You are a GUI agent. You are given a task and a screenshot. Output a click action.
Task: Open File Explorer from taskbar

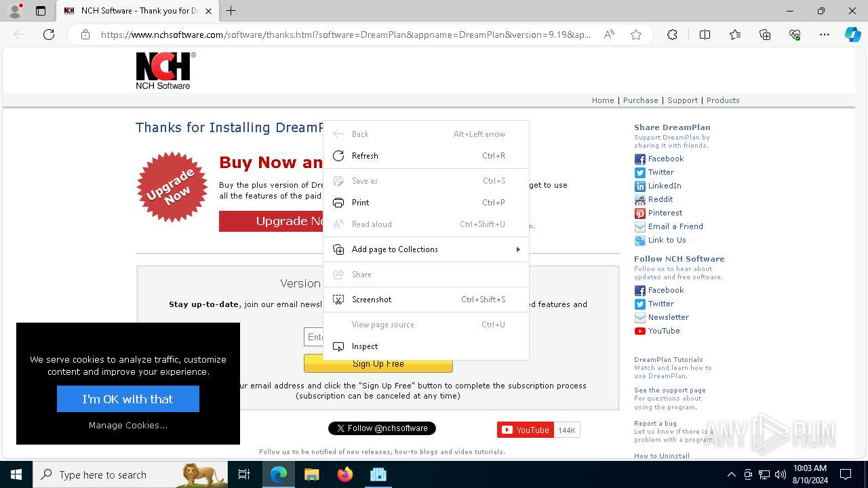pos(311,474)
